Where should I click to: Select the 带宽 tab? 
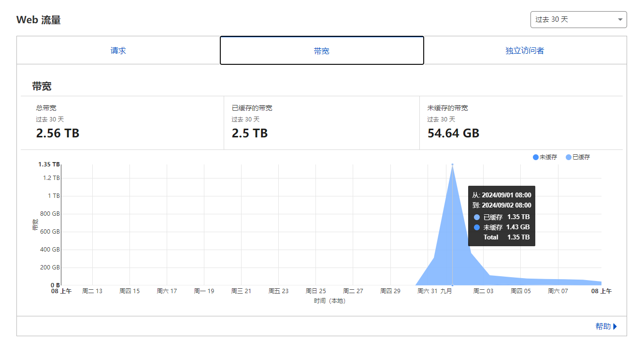pos(322,50)
